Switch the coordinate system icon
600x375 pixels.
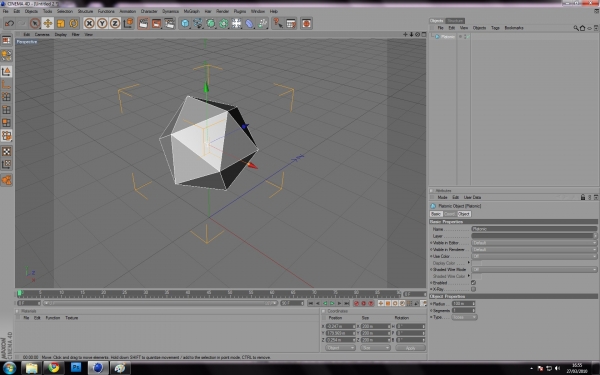point(128,23)
